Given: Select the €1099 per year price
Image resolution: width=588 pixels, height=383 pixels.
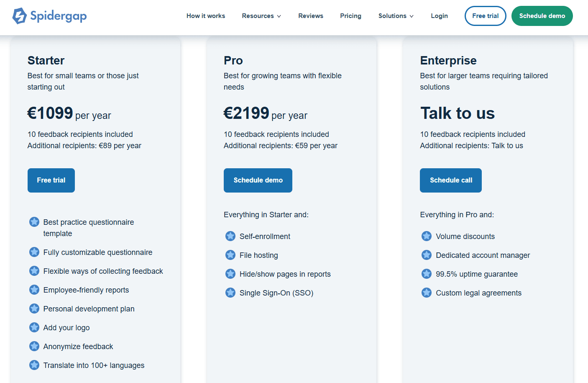Looking at the screenshot, I should click(x=69, y=113).
